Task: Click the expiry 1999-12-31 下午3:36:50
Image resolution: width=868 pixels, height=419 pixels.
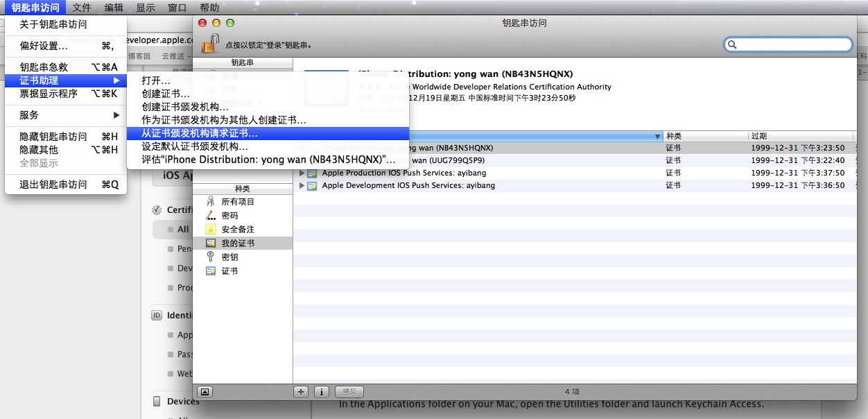Action: pos(798,185)
